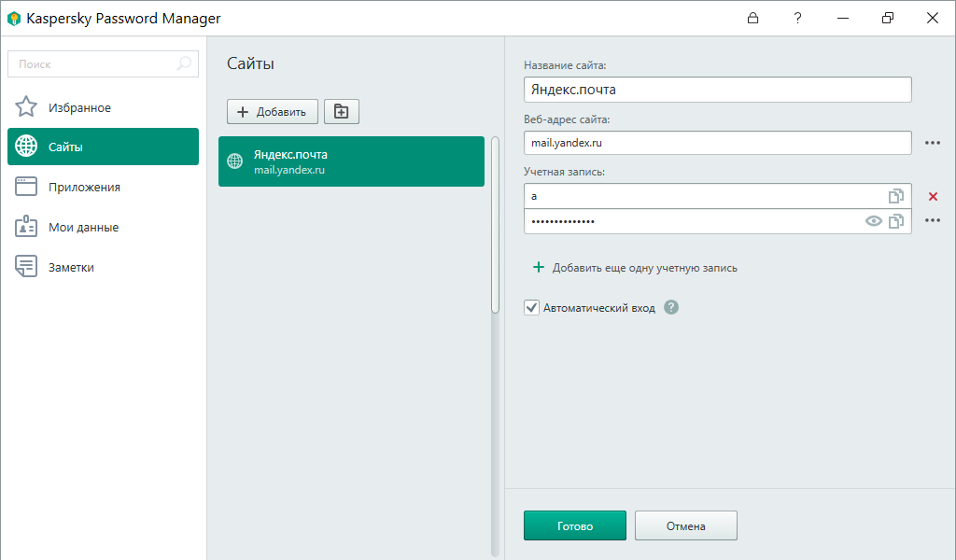
Task: Reveal the password with the eye icon
Action: pyautogui.click(x=873, y=221)
